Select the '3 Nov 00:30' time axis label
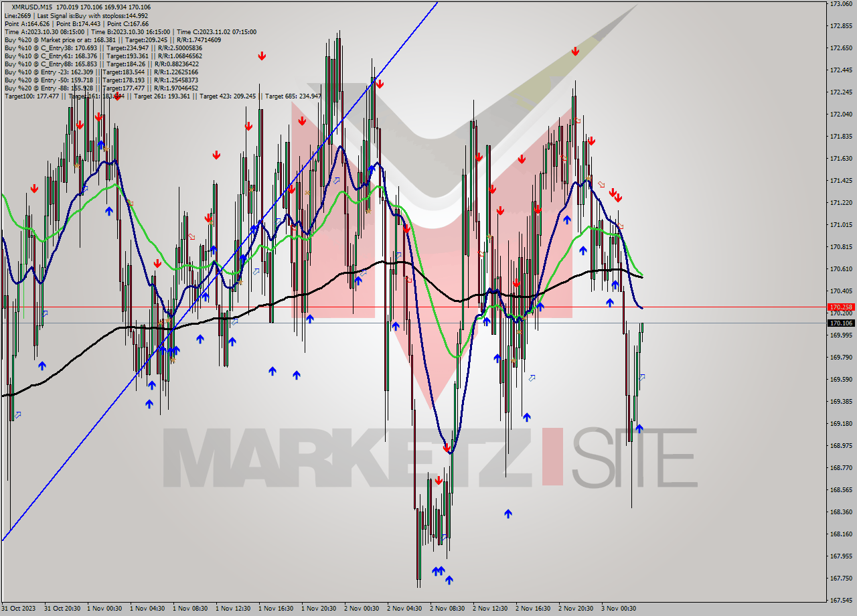The image size is (857, 616). (619, 609)
